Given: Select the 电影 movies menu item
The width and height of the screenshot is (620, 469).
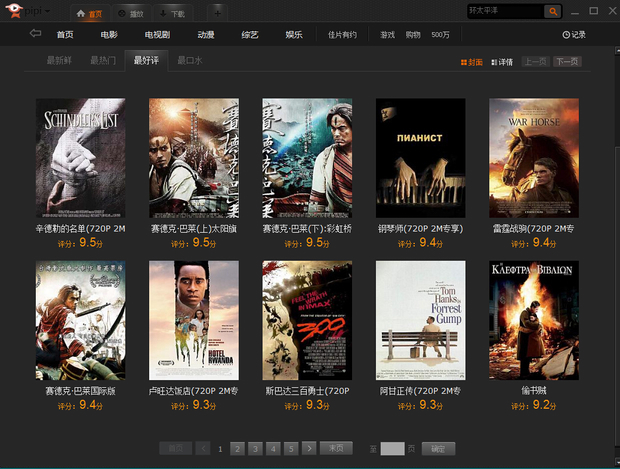Looking at the screenshot, I should 109,35.
